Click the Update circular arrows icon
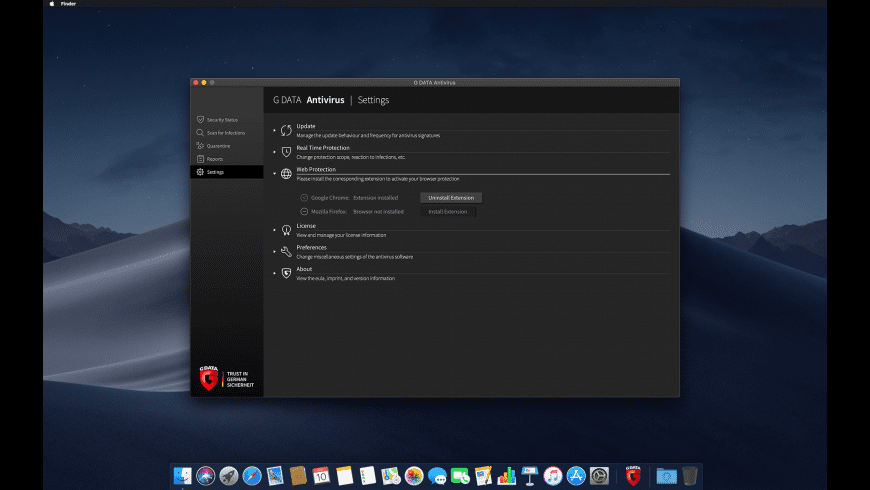The width and height of the screenshot is (870, 490). pyautogui.click(x=286, y=130)
